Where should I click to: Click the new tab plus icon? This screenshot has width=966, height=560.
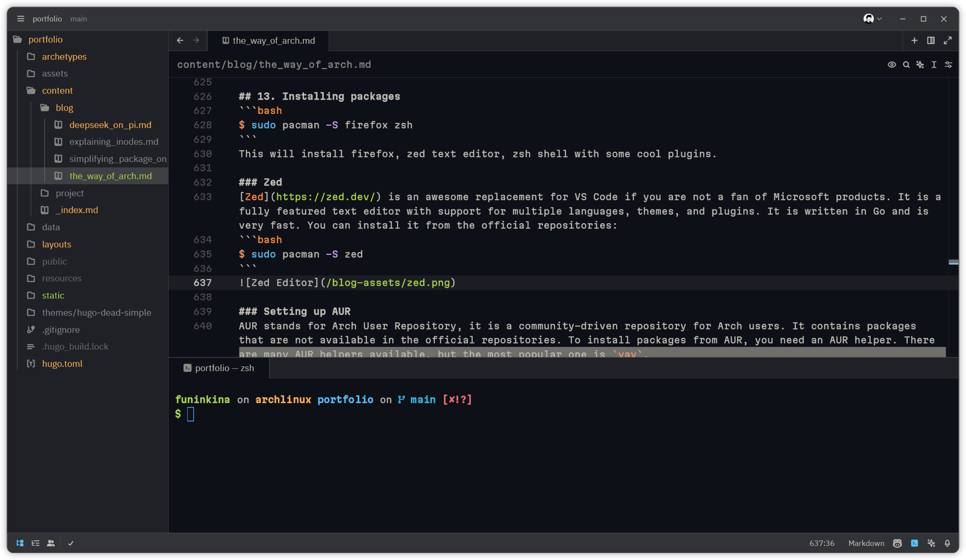(914, 40)
